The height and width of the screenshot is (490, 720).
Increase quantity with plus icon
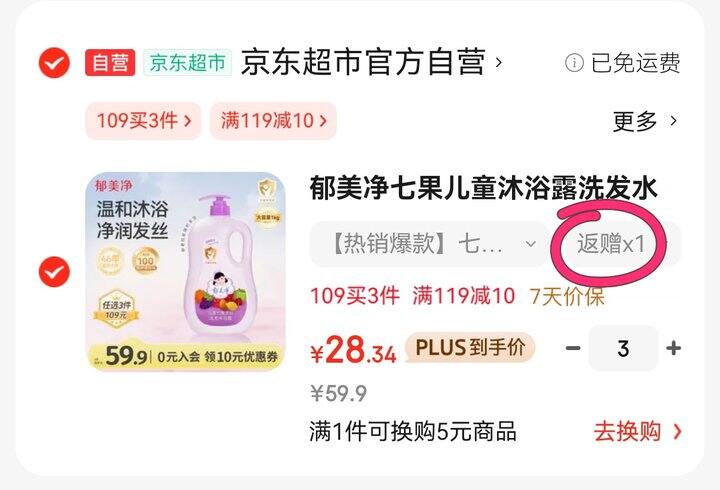[x=673, y=348]
